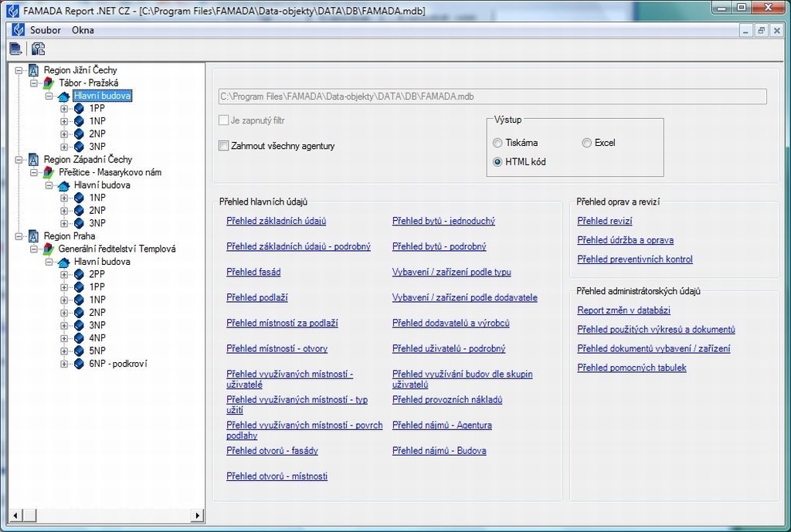Open the Soubor menu

coord(46,30)
